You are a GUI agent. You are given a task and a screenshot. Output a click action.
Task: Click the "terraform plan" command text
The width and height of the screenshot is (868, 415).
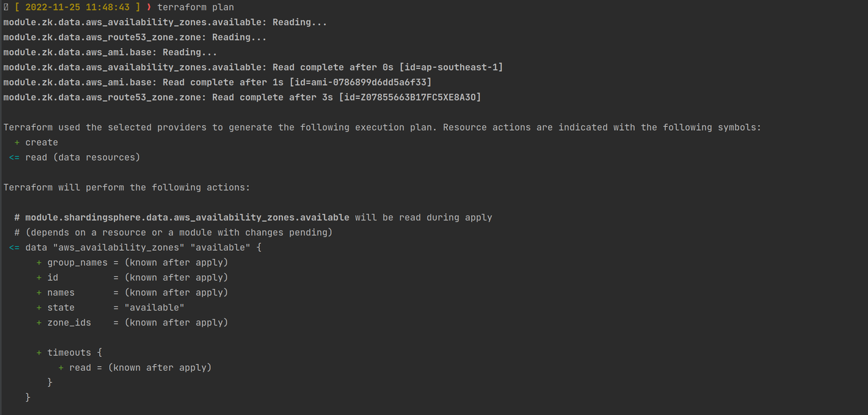(x=195, y=7)
